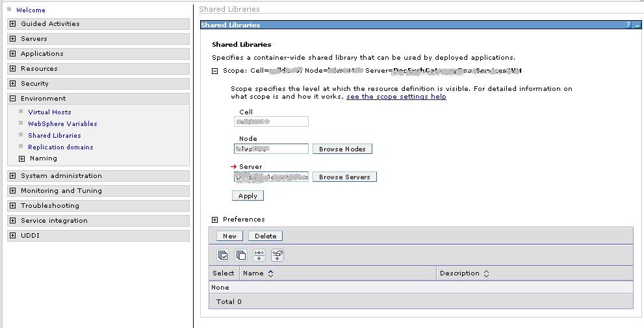Sort by the Description column arrows

click(x=486, y=273)
